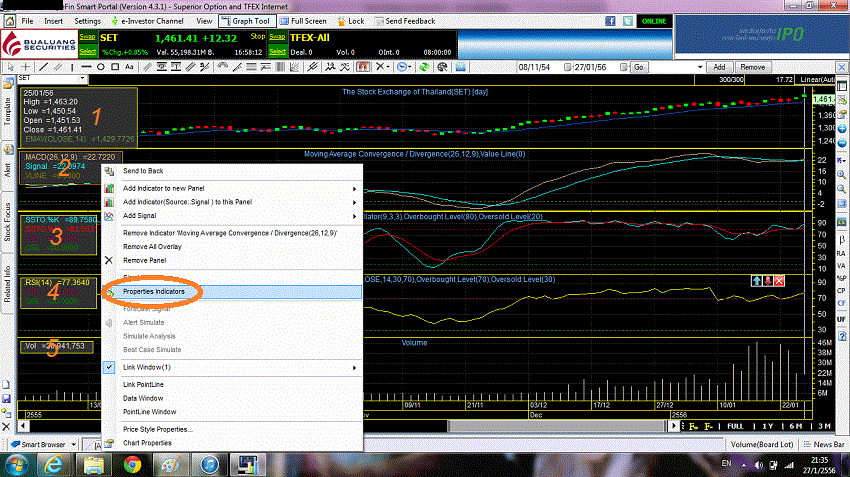Open the Settings menu
850x477 pixels.
pos(87,21)
